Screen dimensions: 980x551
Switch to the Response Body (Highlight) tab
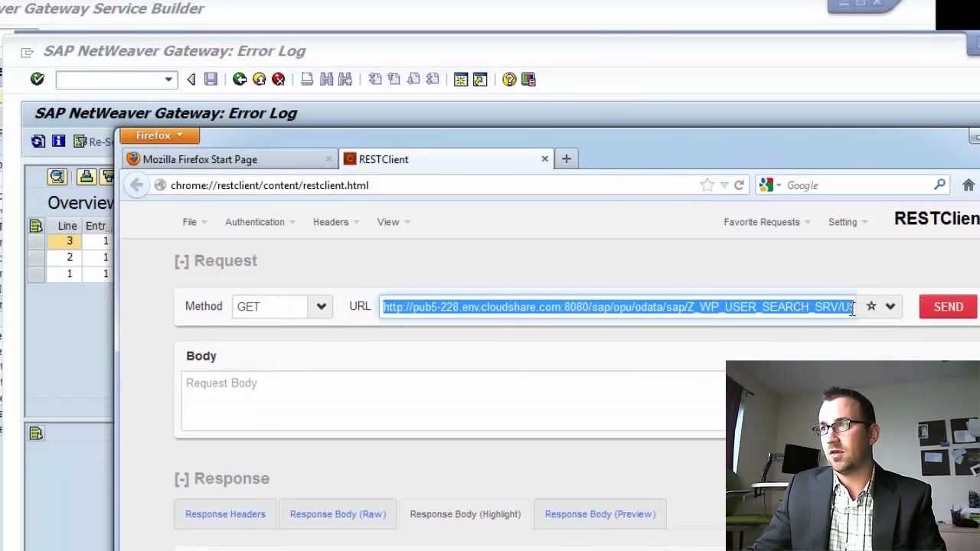point(465,514)
